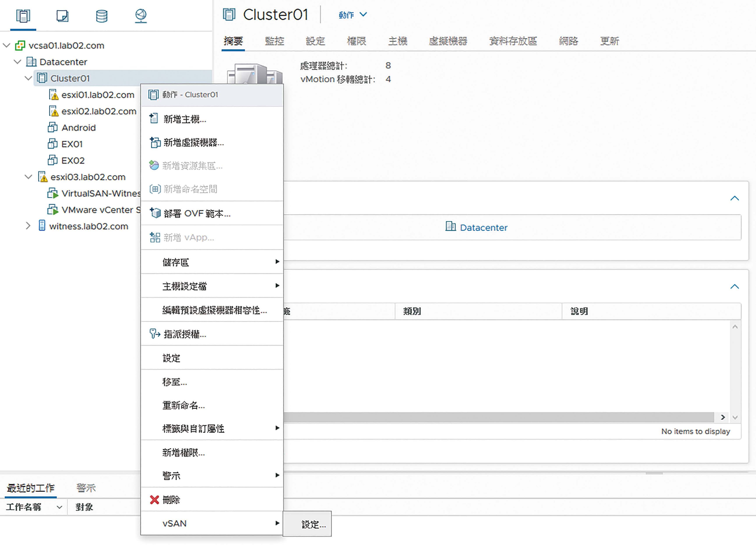This screenshot has width=756, height=545.
Task: Open Storage inventory view icon
Action: click(x=102, y=16)
